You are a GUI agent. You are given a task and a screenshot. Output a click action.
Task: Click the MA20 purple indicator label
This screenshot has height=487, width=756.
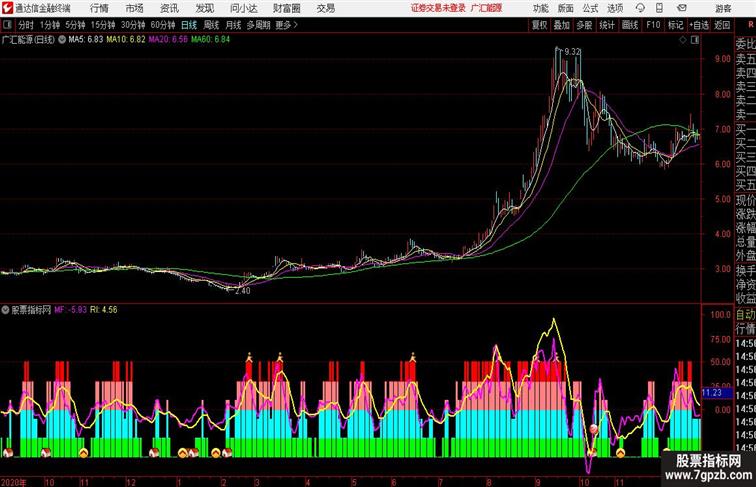click(x=168, y=39)
